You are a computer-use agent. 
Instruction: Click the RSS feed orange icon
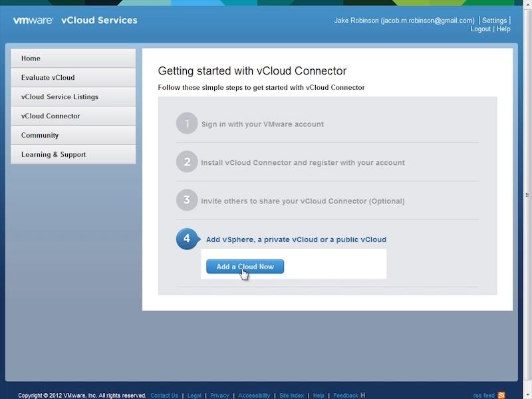click(501, 395)
